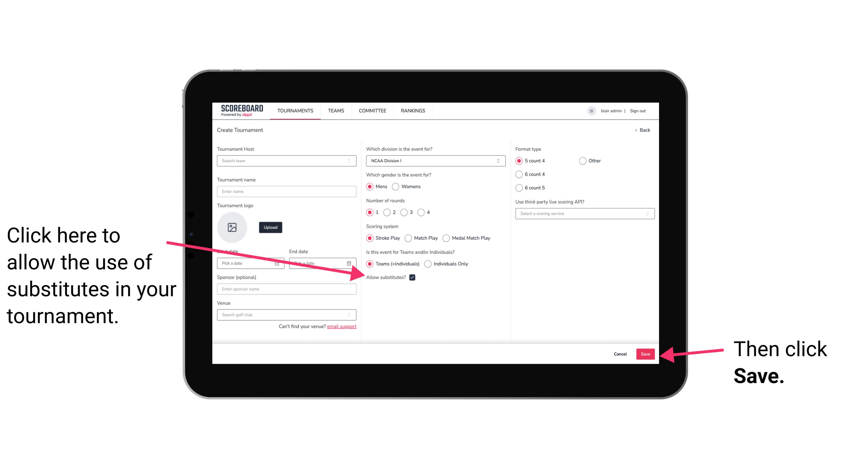Select Womens gender radio button
The height and width of the screenshot is (467, 868).
pos(398,187)
